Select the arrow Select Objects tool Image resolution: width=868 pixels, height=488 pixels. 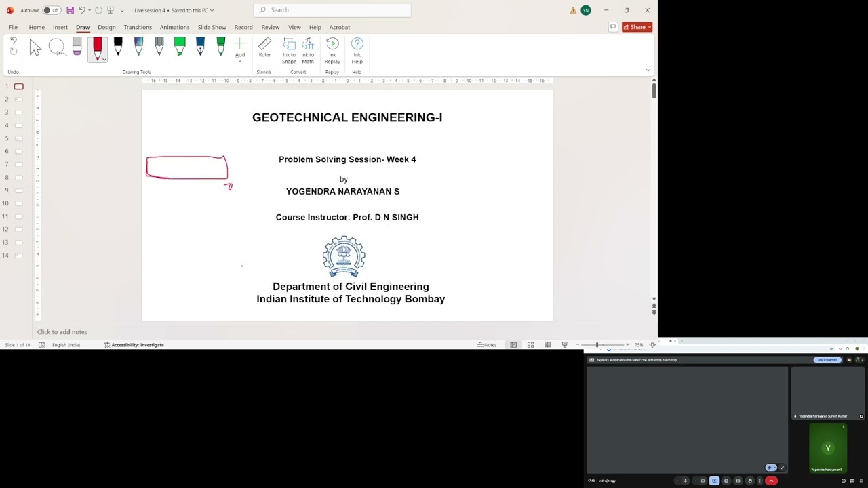35,47
